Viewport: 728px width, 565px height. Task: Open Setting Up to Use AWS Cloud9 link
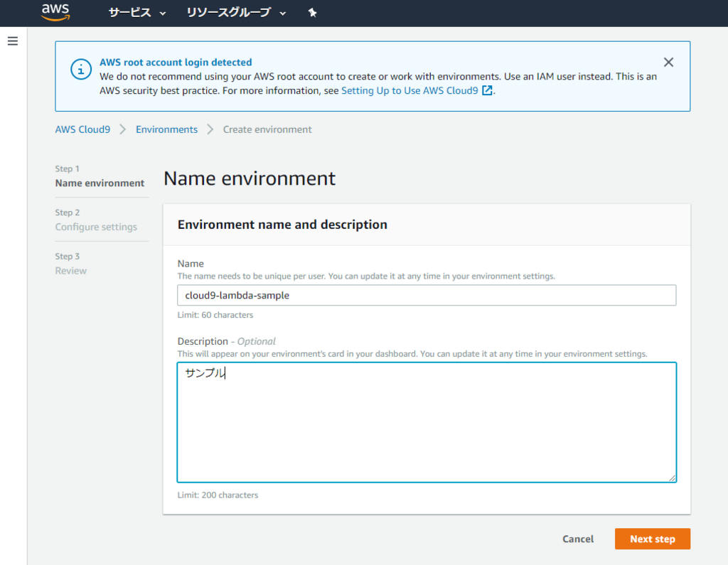tap(409, 90)
